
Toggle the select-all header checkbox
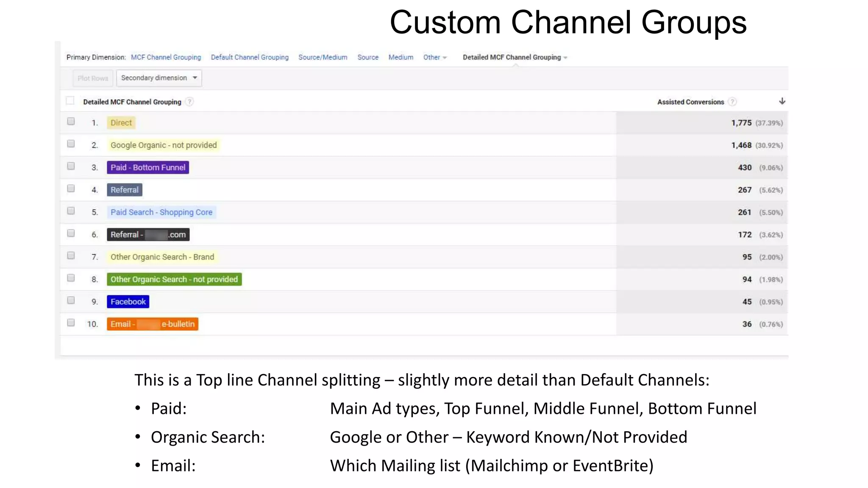70,101
